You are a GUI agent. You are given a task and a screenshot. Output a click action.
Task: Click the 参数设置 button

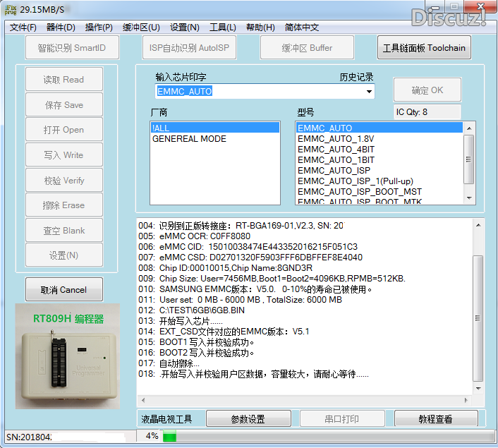pos(248,419)
